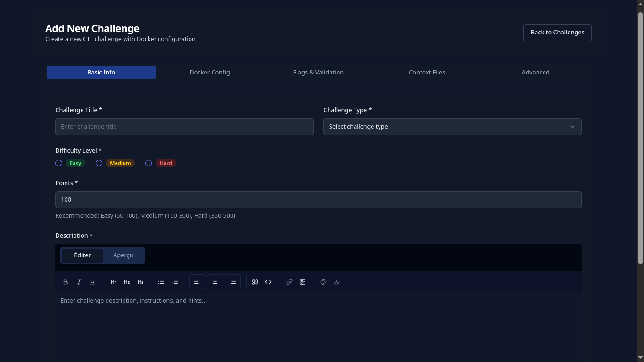Viewport: 644px width, 362px height.
Task: Open the Challenge Type dropdown
Action: 452,127
